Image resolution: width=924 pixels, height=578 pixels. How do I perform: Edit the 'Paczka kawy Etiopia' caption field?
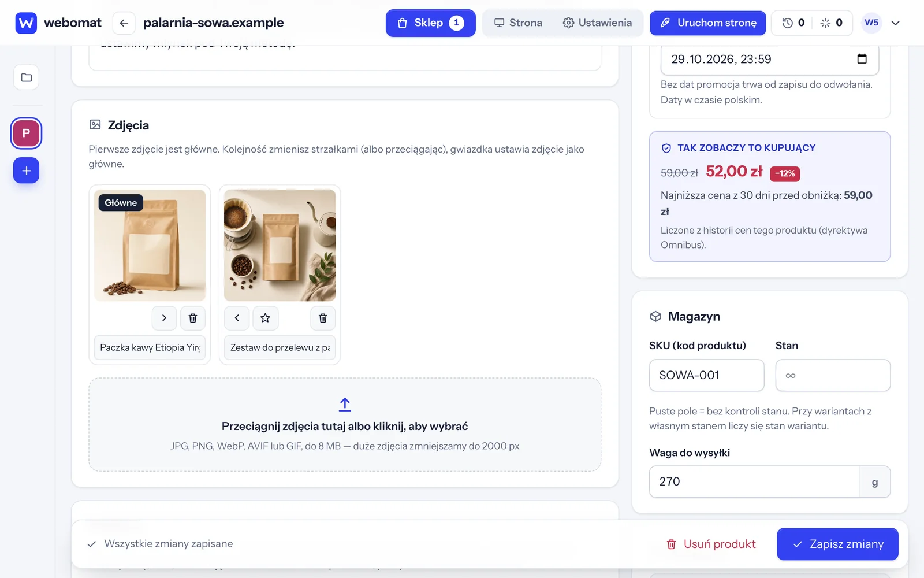click(x=150, y=347)
